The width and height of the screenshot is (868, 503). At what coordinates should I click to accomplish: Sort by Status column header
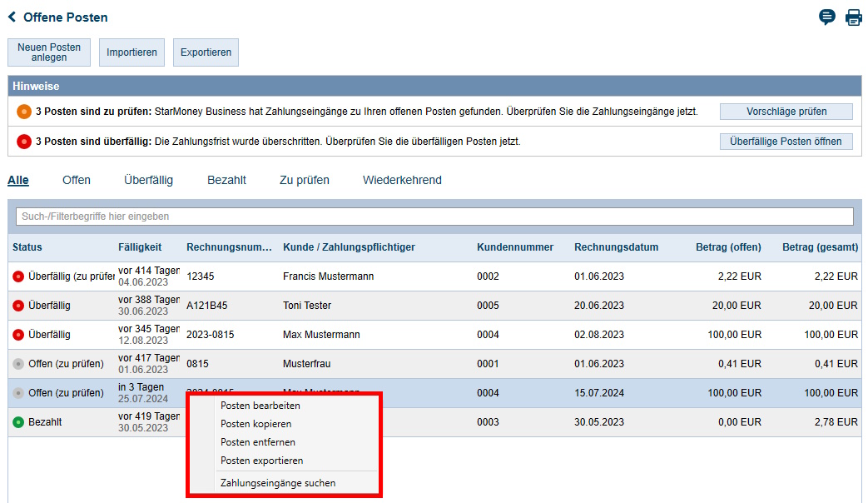[27, 247]
